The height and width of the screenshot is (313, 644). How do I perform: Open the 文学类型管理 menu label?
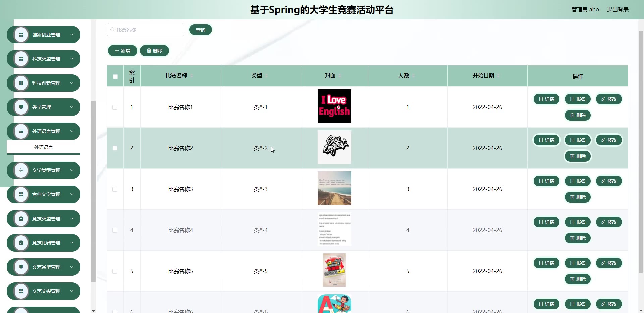(46, 170)
